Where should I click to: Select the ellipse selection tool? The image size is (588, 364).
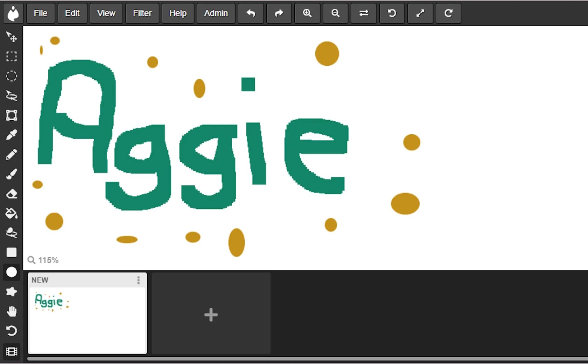(12, 76)
